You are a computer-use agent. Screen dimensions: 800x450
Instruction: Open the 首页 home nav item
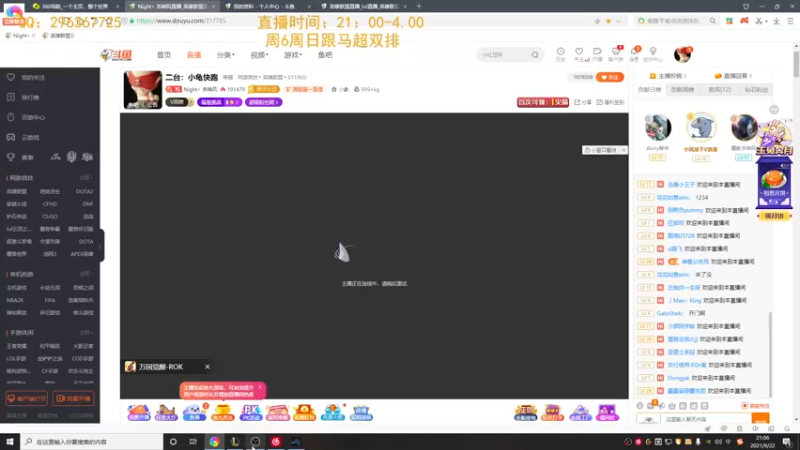tap(164, 55)
